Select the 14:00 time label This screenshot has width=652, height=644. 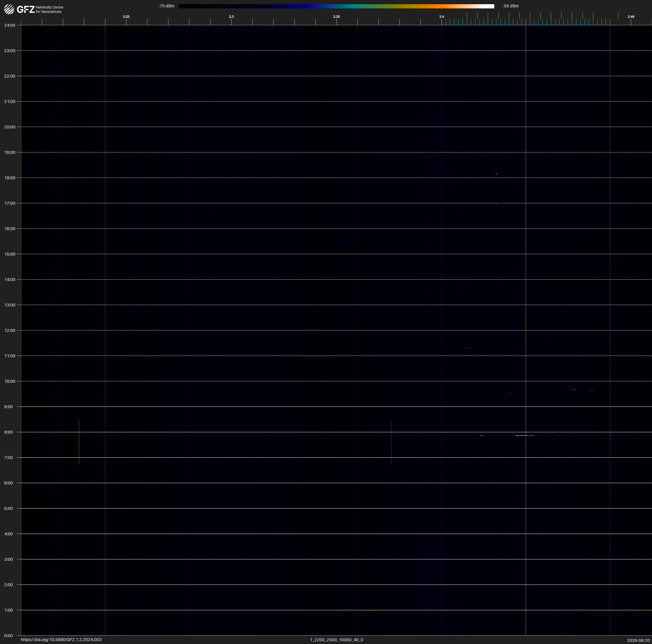10,280
